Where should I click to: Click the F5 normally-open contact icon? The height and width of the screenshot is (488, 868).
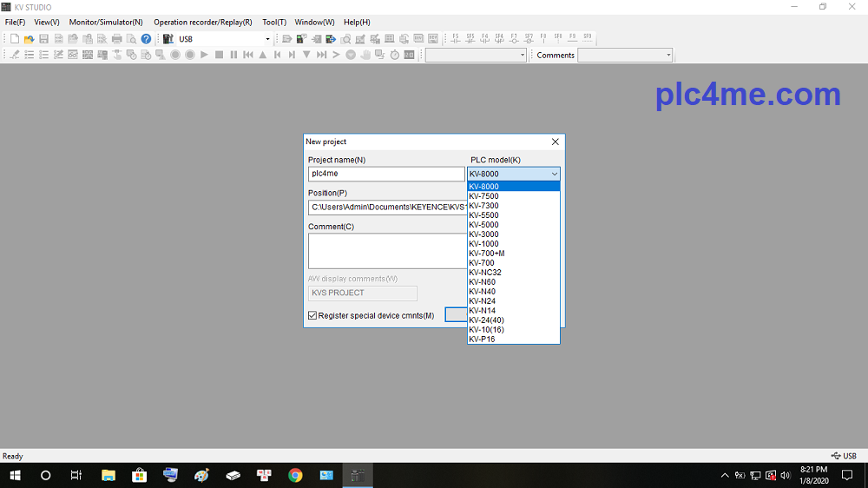pyautogui.click(x=456, y=39)
